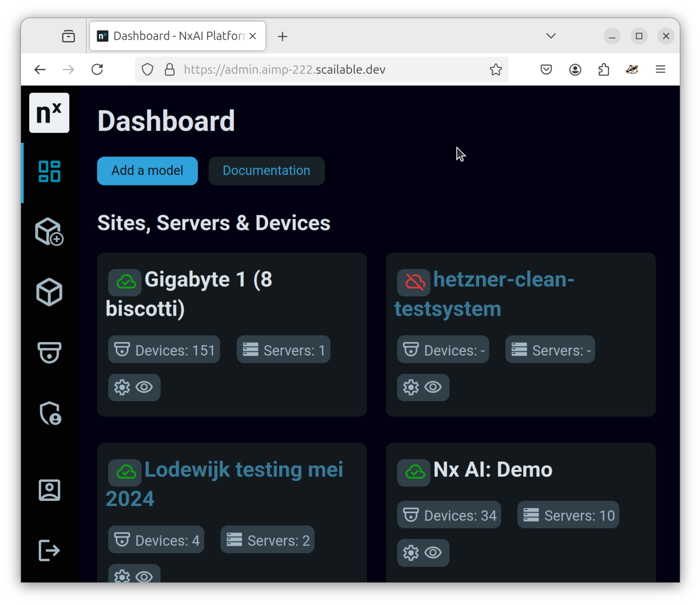
Task: Toggle the eye icon on Nx AI: Demo card
Action: tap(433, 553)
